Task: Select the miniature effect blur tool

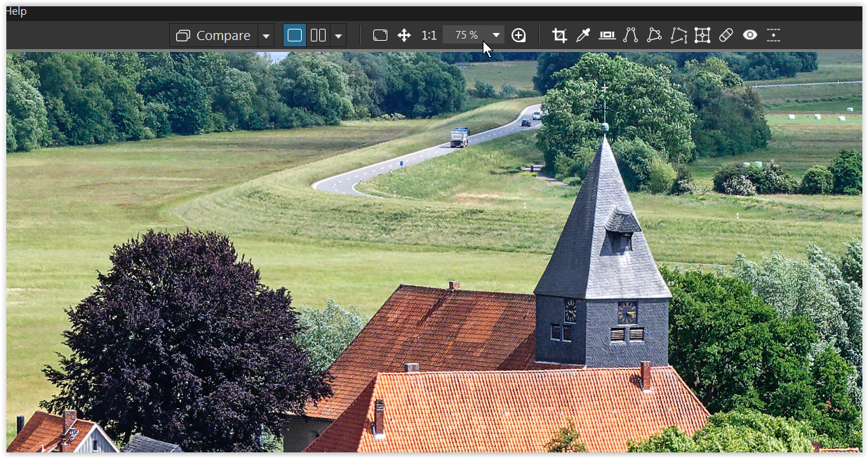Action: tap(773, 35)
